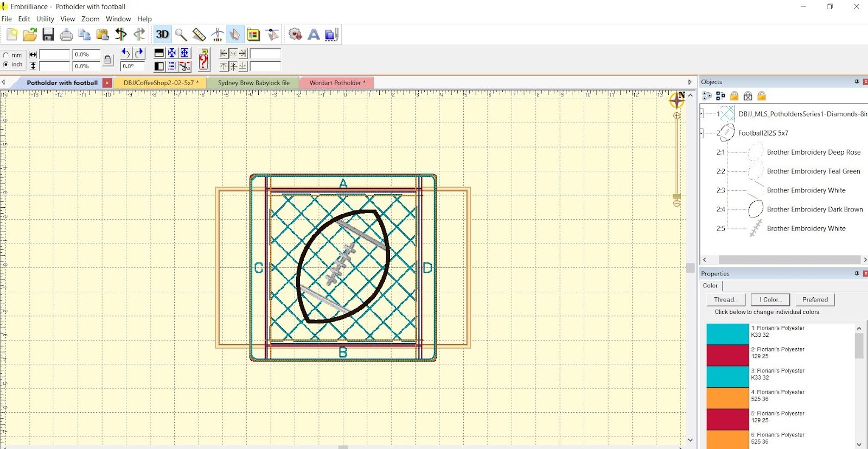Click the open folder icon
This screenshot has width=868, height=449.
click(x=30, y=35)
